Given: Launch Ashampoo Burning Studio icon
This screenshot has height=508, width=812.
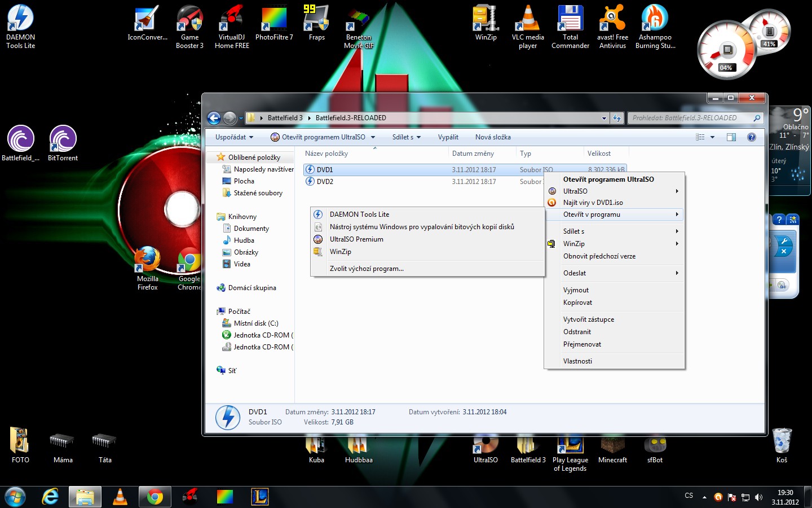Looking at the screenshot, I should pyautogui.click(x=655, y=27).
